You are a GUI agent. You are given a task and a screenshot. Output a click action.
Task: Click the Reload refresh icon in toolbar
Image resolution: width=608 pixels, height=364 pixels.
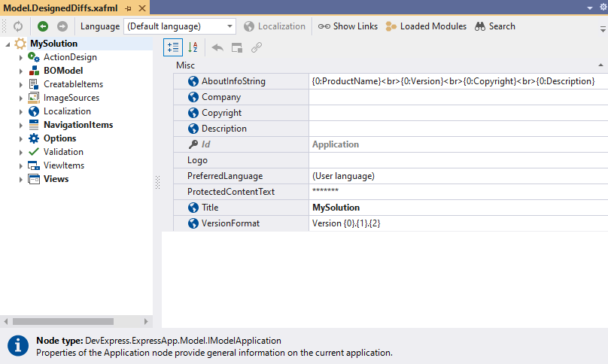tap(18, 26)
